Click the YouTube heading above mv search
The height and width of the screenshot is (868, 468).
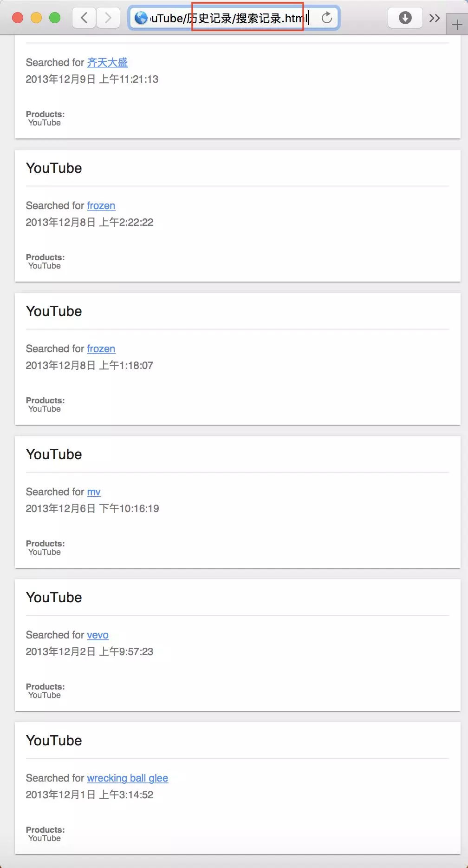[54, 454]
